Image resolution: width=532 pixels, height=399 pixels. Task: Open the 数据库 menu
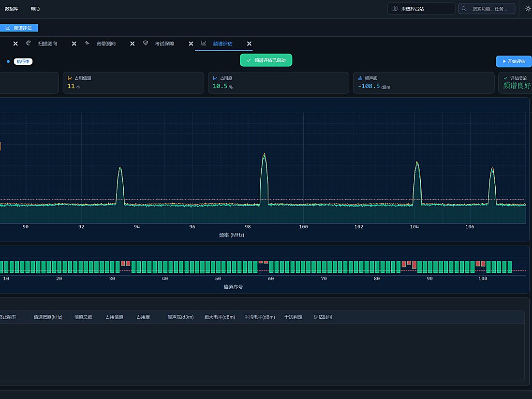click(x=12, y=9)
